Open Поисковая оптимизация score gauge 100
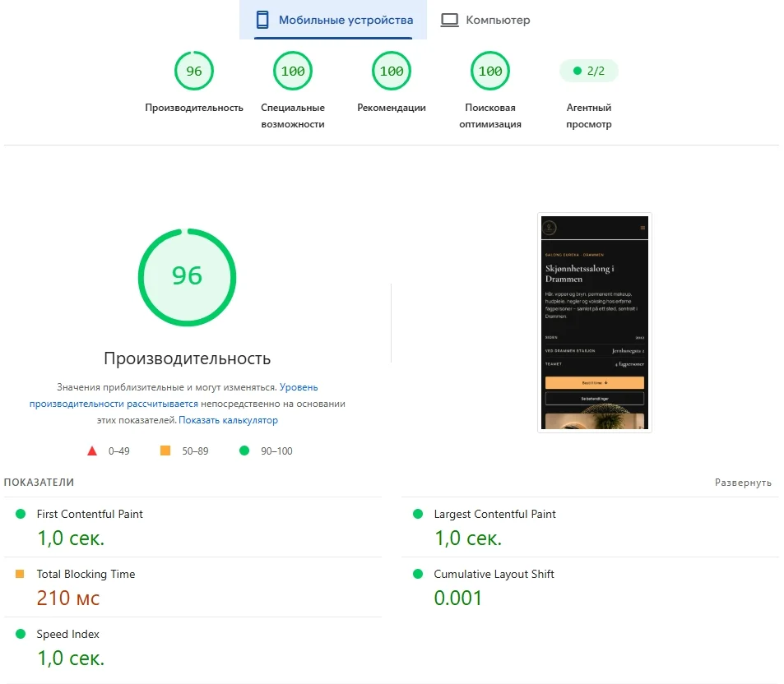 (x=490, y=71)
